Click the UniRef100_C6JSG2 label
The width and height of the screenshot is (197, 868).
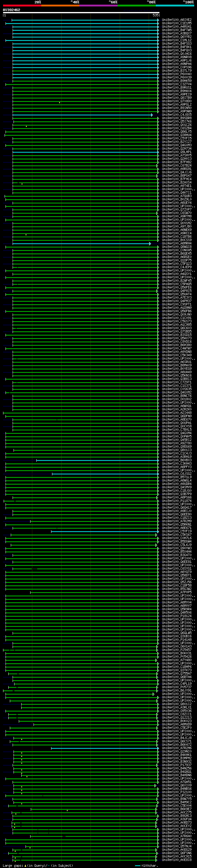click(177, 474)
